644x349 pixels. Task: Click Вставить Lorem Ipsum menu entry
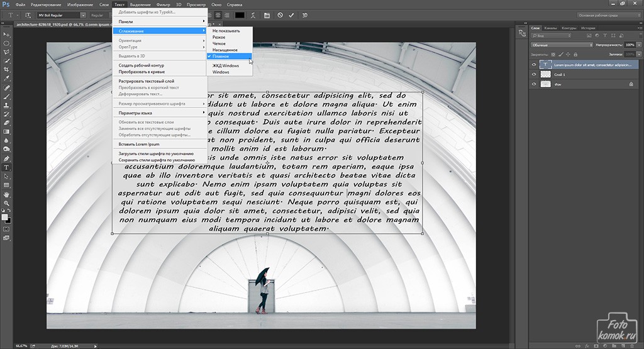139,144
